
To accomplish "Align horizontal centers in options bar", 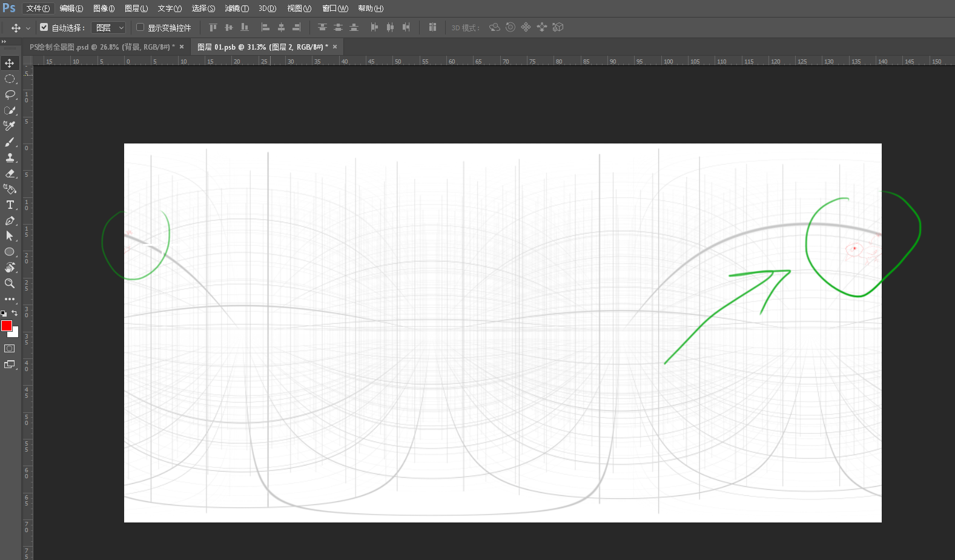I will coord(281,27).
